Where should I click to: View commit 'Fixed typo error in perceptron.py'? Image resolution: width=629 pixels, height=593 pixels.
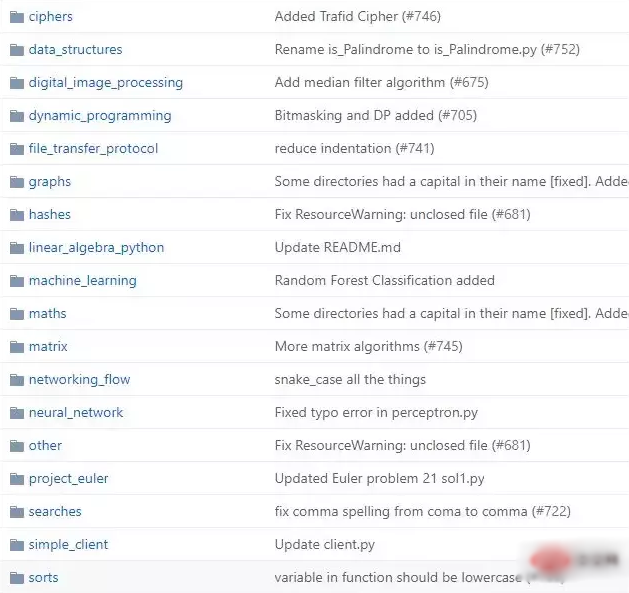[376, 413]
